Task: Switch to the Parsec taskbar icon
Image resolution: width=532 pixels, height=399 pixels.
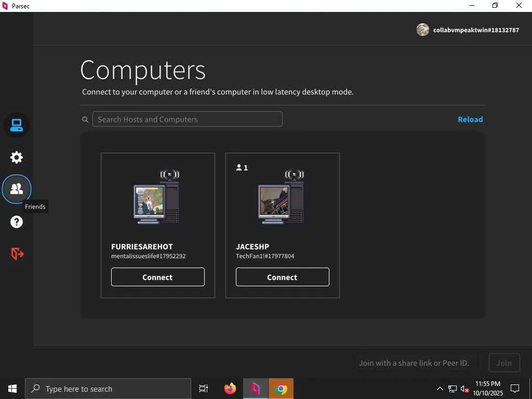Action: pyautogui.click(x=256, y=389)
